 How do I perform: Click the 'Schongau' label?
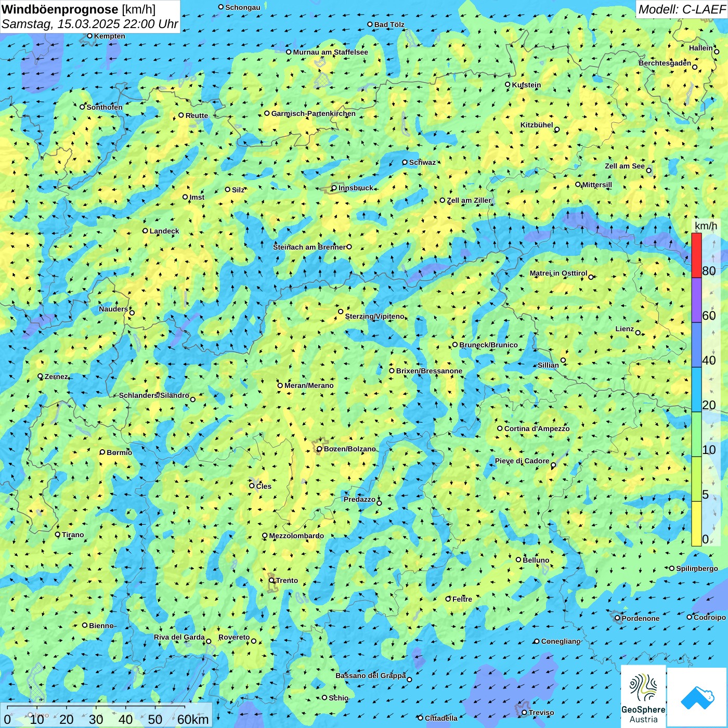point(243,7)
